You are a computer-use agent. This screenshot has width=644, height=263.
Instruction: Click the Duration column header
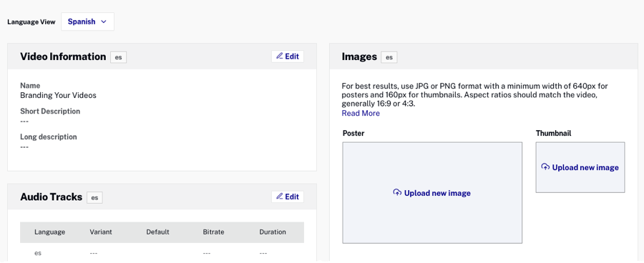pos(273,232)
